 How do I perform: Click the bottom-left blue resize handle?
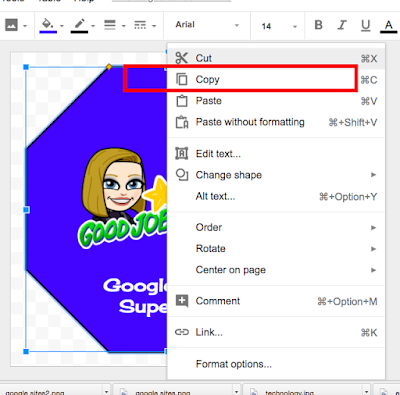(26, 351)
